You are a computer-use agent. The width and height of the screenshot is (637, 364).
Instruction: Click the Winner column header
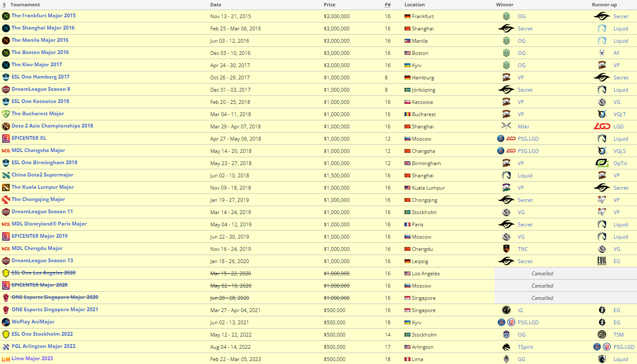click(504, 5)
